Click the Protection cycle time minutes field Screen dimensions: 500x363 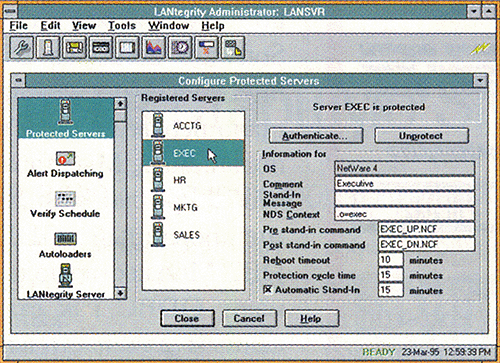pos(390,275)
